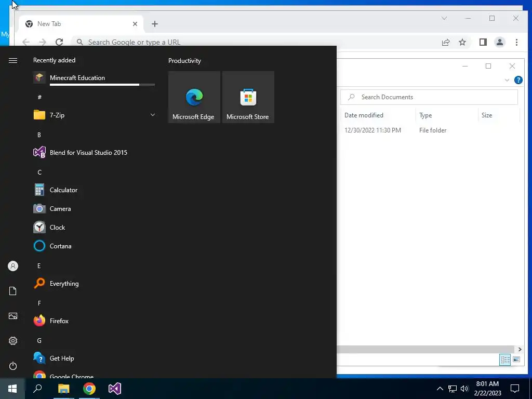Open Settings gear in Start menu
The width and height of the screenshot is (532, 399).
pos(13,341)
